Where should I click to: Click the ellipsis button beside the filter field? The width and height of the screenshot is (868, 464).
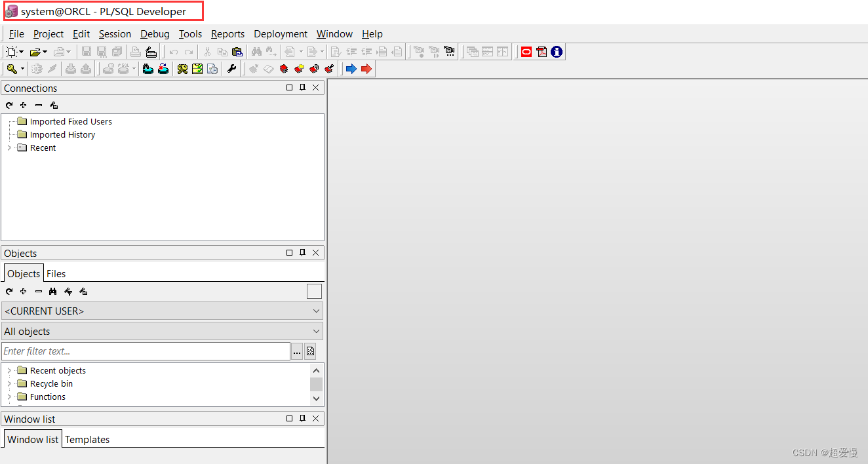(297, 351)
